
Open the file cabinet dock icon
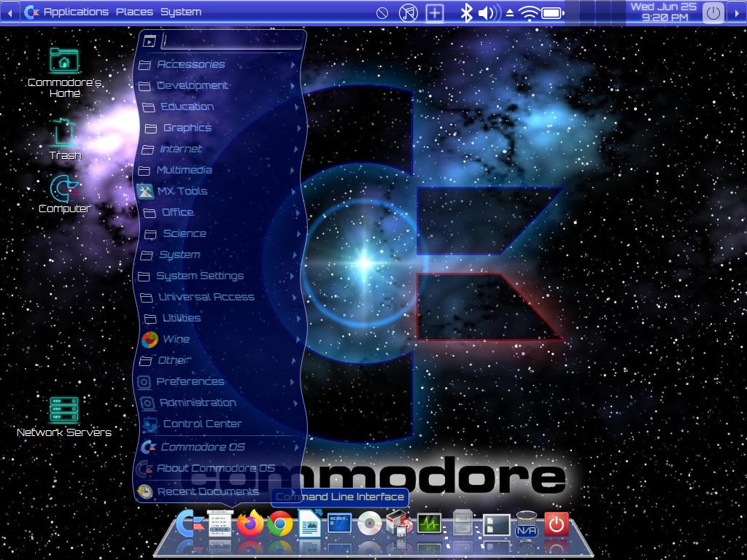462,523
